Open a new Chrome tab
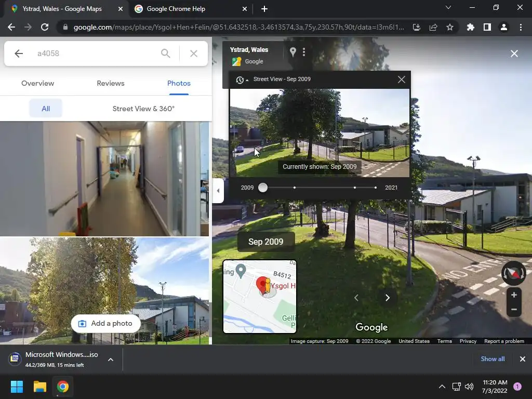Screen dimensions: 532x399 [264, 9]
